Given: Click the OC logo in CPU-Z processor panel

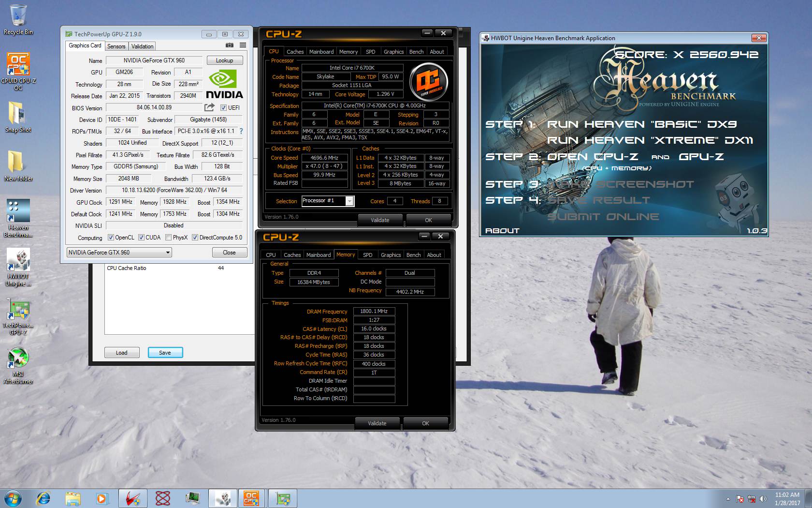Looking at the screenshot, I should (x=429, y=81).
